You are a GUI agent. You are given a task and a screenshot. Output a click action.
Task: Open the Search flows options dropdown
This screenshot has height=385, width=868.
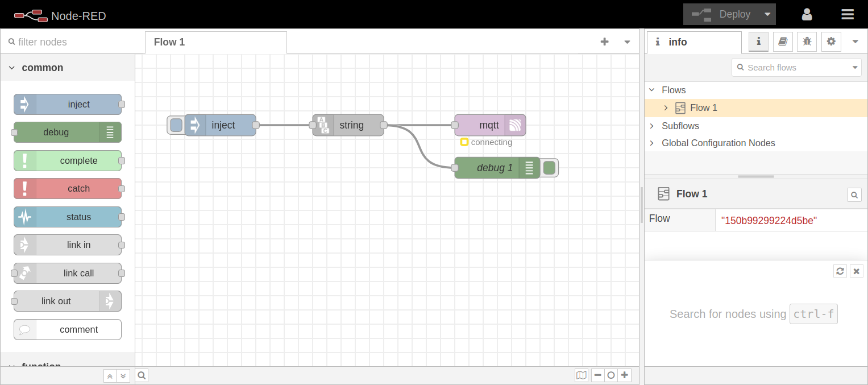(x=855, y=68)
